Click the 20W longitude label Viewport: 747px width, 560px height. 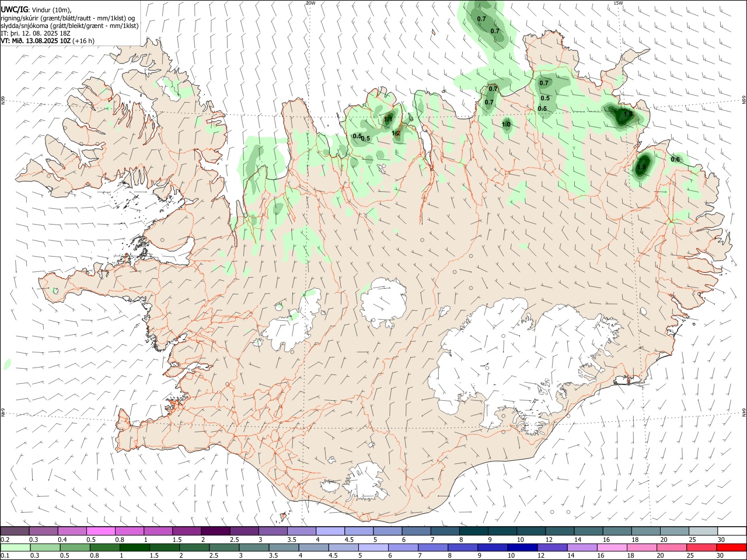(x=310, y=3)
